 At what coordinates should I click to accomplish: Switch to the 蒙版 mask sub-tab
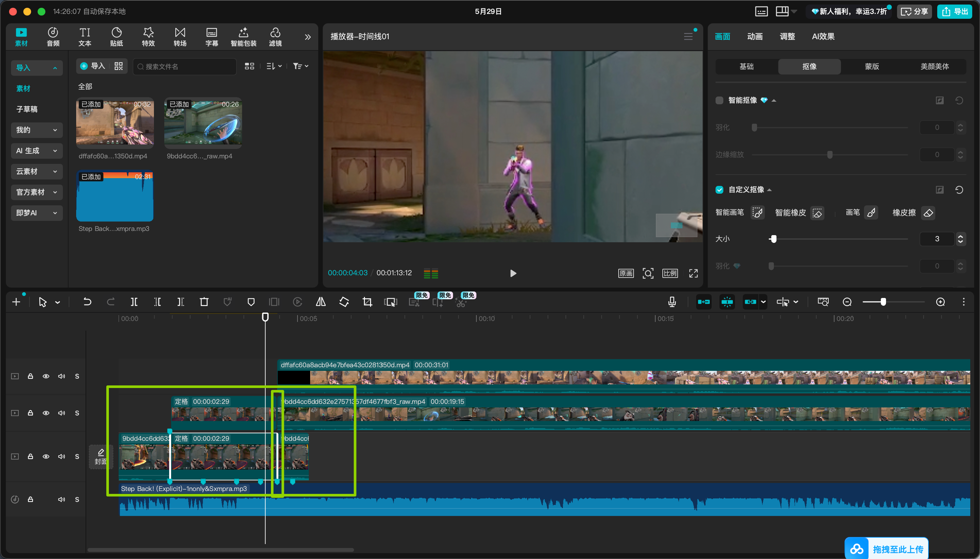[872, 66]
